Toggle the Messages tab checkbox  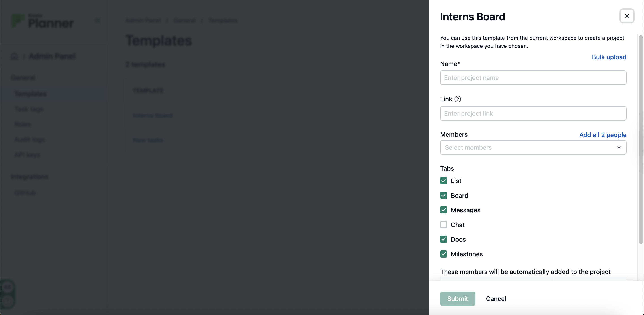443,210
